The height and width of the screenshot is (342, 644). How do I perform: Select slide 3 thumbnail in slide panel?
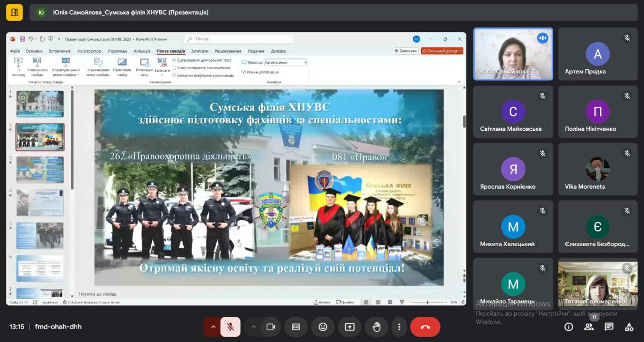pos(40,169)
